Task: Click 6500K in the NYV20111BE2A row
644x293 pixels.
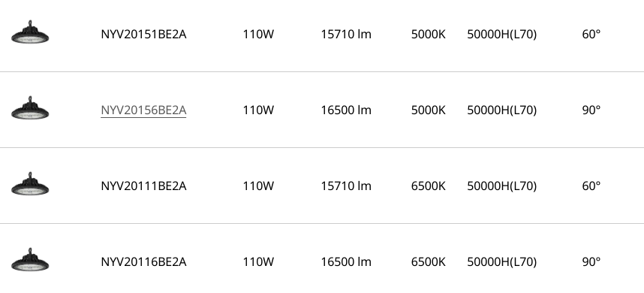Action: pos(428,186)
